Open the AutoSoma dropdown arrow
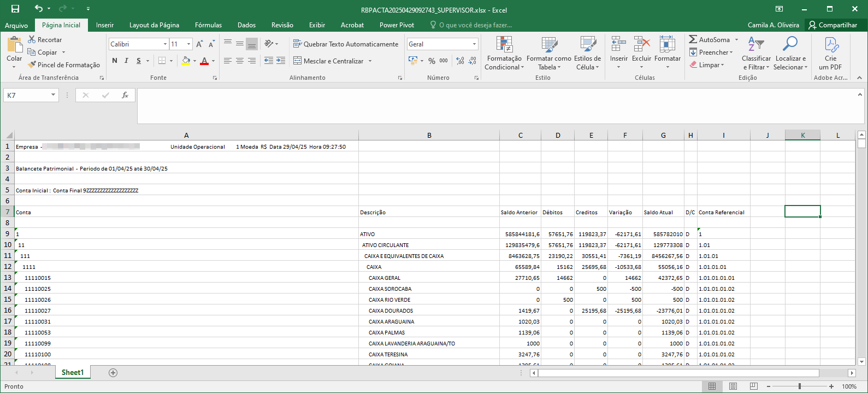The width and height of the screenshot is (868, 393). (736, 39)
